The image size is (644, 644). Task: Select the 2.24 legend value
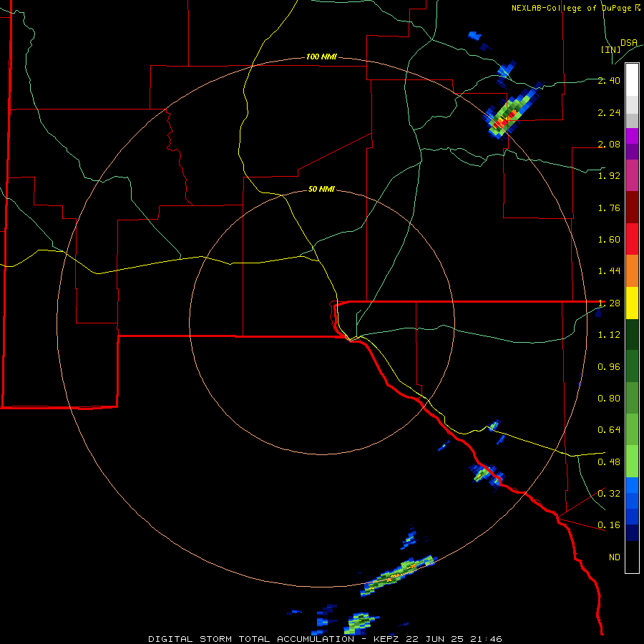(609, 112)
